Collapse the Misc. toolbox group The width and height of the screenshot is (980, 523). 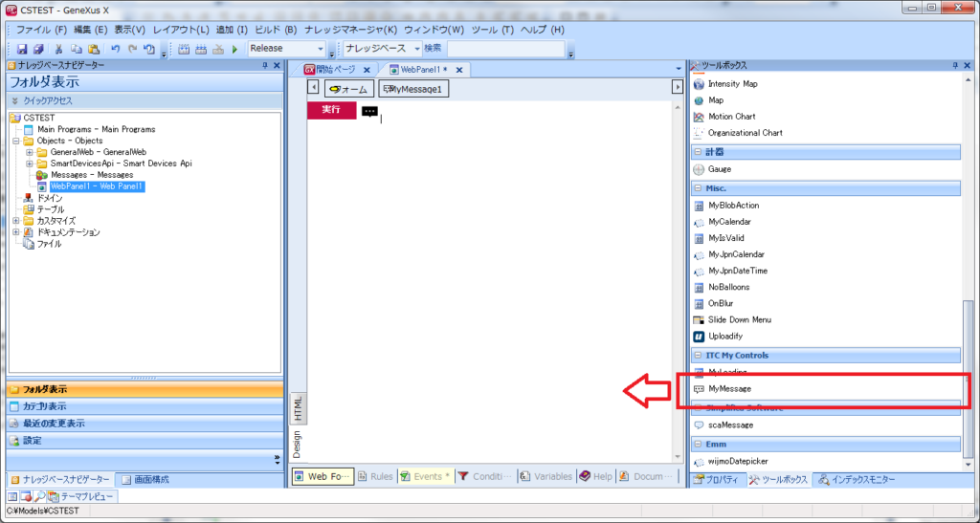point(698,188)
